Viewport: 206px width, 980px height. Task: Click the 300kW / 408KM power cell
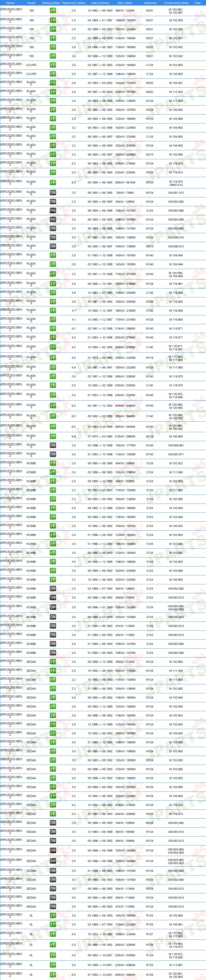[x=125, y=406]
